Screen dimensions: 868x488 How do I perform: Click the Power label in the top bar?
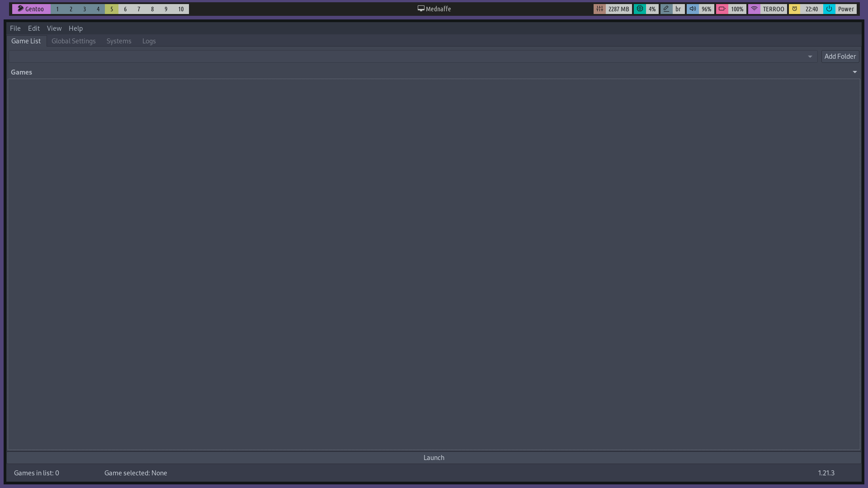(846, 9)
